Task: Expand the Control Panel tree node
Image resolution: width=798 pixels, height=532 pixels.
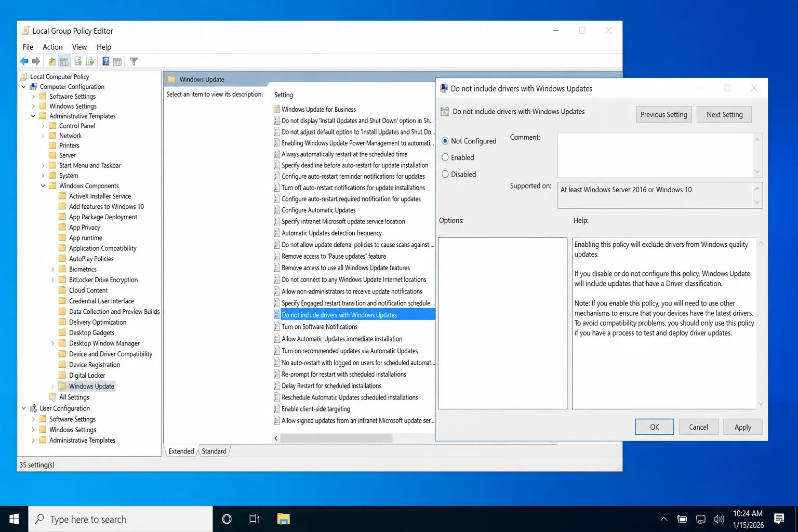Action: 43,126
